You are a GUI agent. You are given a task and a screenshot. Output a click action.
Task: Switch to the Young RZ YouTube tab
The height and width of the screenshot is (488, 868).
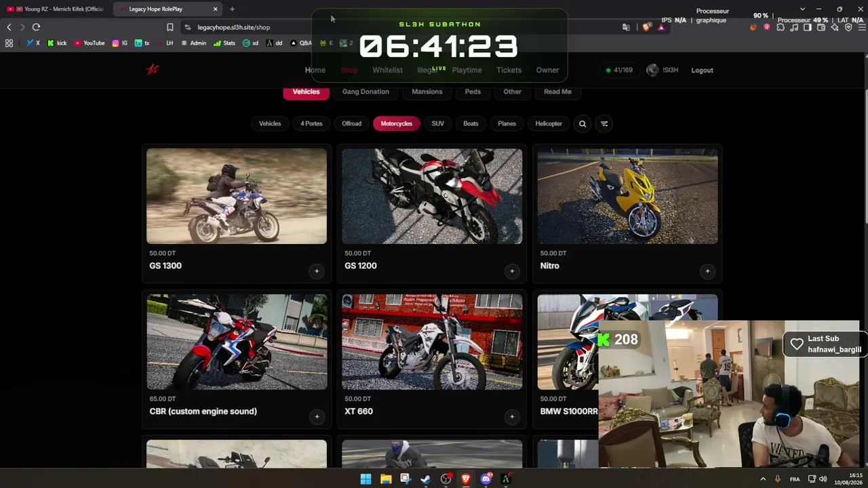56,9
